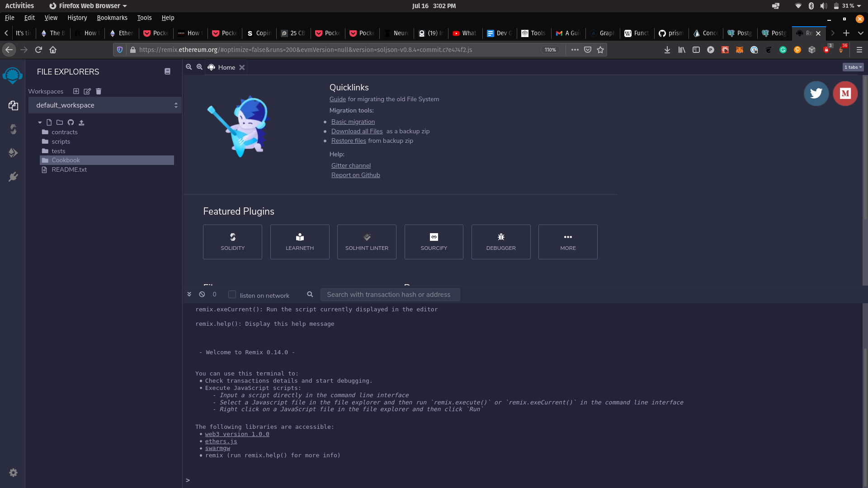
Task: Open the File menu in menu bar
Action: [x=9, y=17]
